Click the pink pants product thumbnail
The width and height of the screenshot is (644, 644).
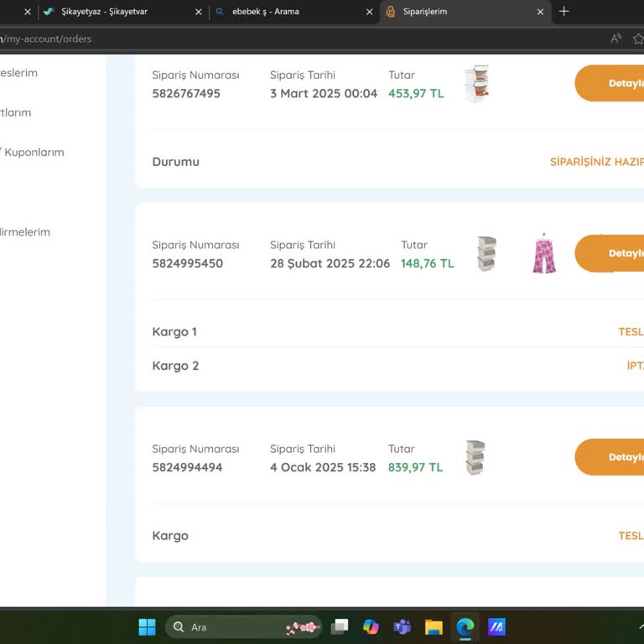[544, 253]
